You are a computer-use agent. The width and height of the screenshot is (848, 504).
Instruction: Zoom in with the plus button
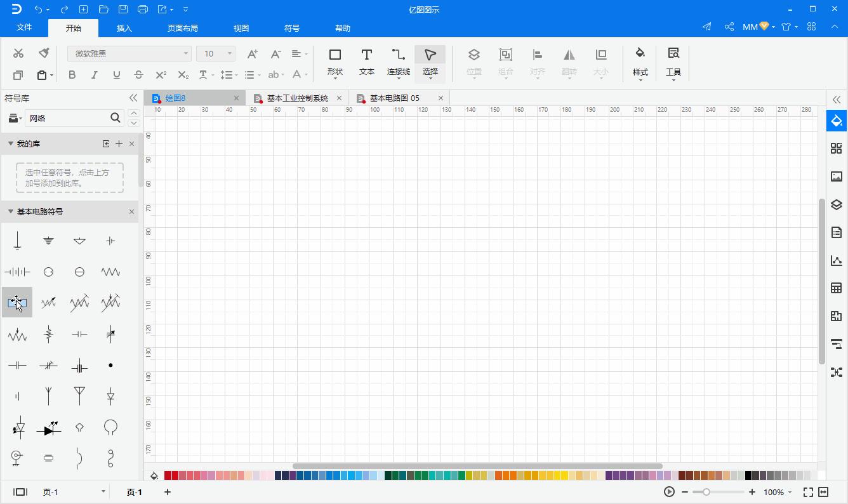[x=752, y=492]
